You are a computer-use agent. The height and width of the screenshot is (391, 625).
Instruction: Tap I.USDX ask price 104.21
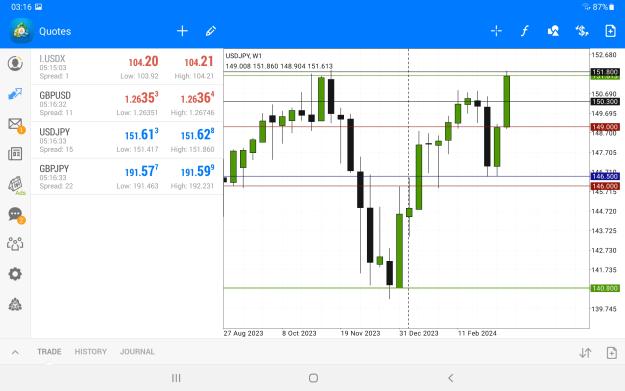(199, 61)
